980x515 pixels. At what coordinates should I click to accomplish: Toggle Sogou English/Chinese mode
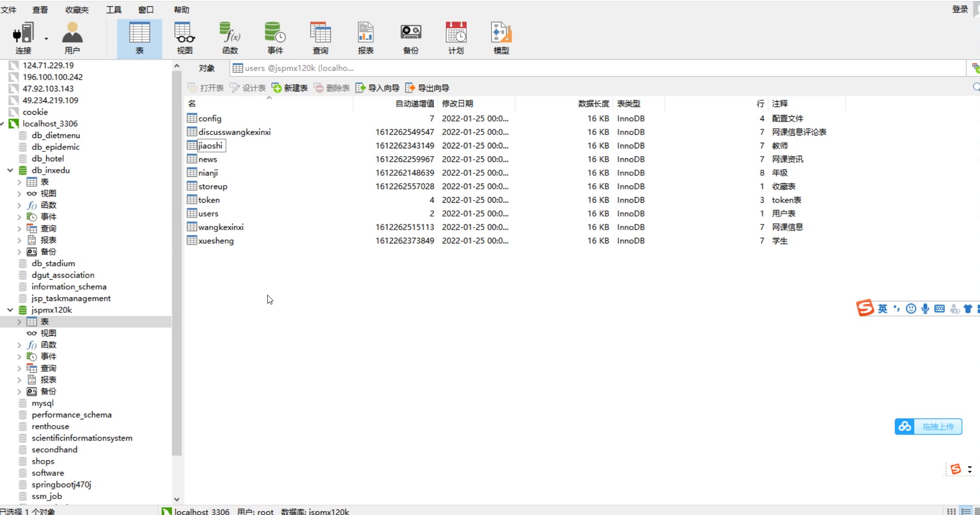click(883, 309)
